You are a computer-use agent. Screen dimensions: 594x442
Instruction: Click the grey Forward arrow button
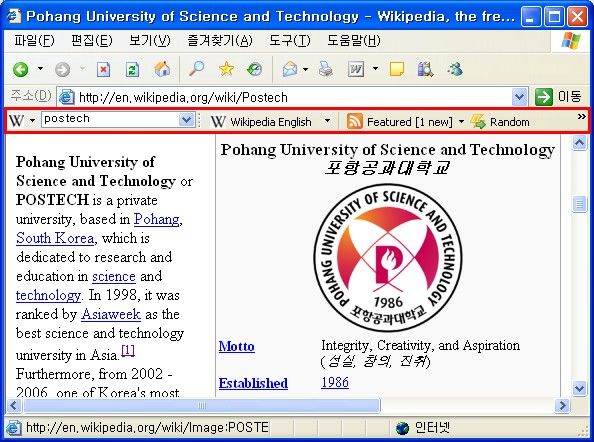[63, 69]
